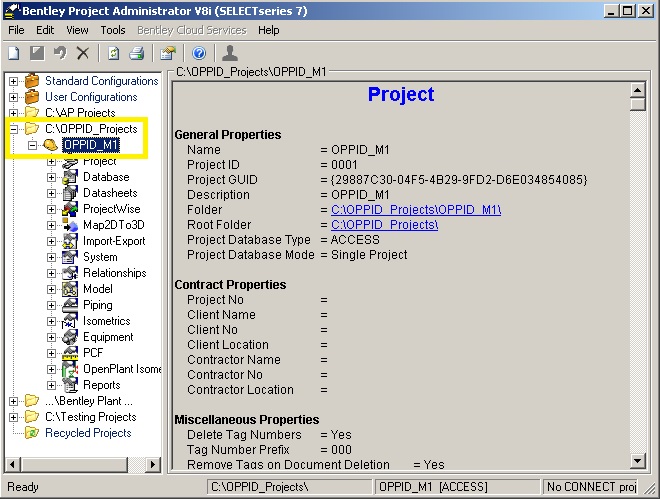Select the User Configurations briefcase icon

click(32, 97)
